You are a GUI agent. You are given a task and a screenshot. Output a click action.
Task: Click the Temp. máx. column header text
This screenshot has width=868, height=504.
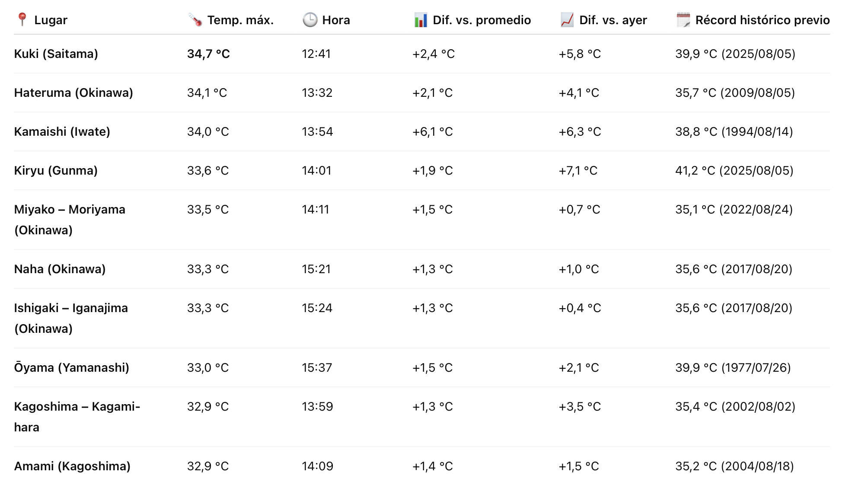coord(240,20)
